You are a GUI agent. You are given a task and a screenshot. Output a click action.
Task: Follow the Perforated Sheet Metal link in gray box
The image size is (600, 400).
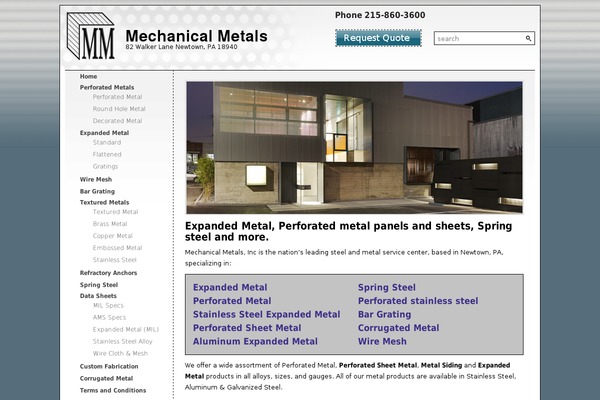coord(247,328)
